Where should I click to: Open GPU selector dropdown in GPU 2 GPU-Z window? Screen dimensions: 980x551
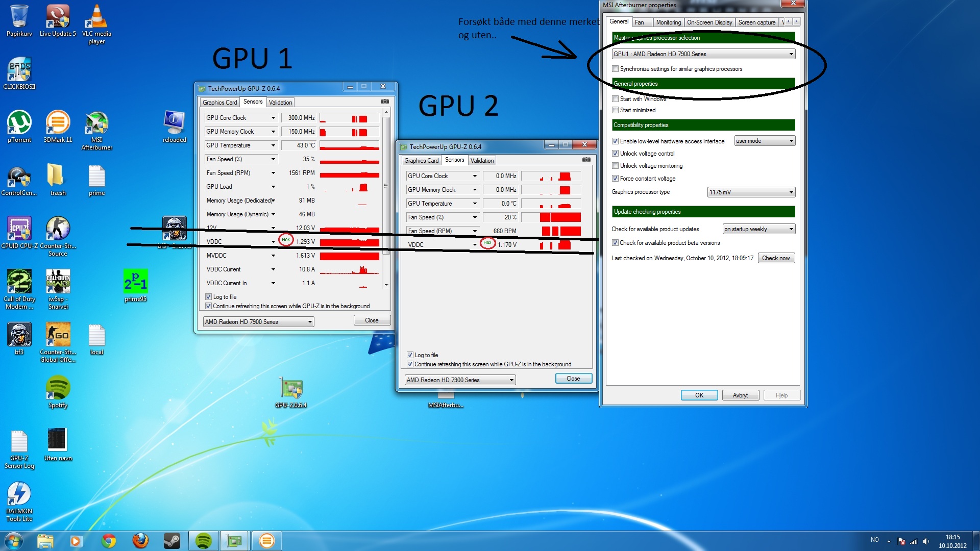[x=460, y=380]
